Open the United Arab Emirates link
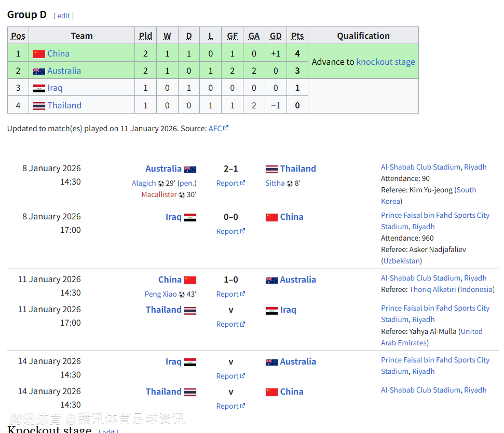This screenshot has width=504, height=433. [432, 337]
